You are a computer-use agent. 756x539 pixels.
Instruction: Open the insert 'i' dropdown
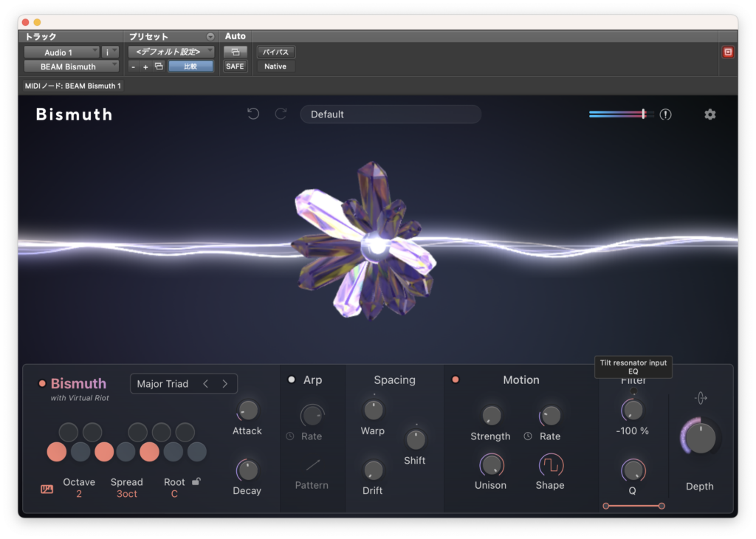point(110,52)
